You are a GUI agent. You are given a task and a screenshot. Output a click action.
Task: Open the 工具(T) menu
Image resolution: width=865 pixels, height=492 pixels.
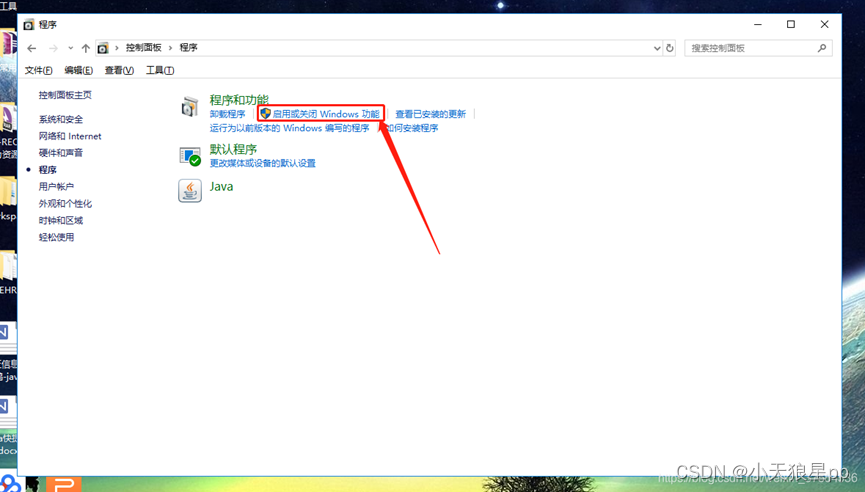tap(160, 70)
